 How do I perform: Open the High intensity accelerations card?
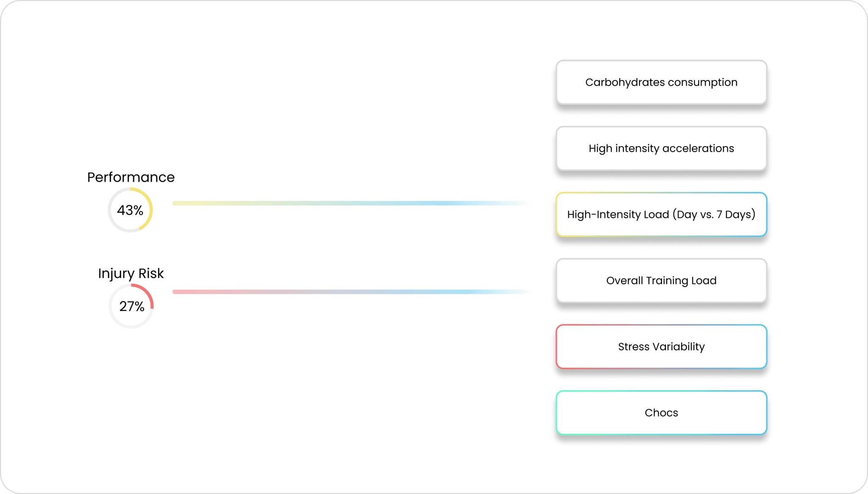click(661, 148)
